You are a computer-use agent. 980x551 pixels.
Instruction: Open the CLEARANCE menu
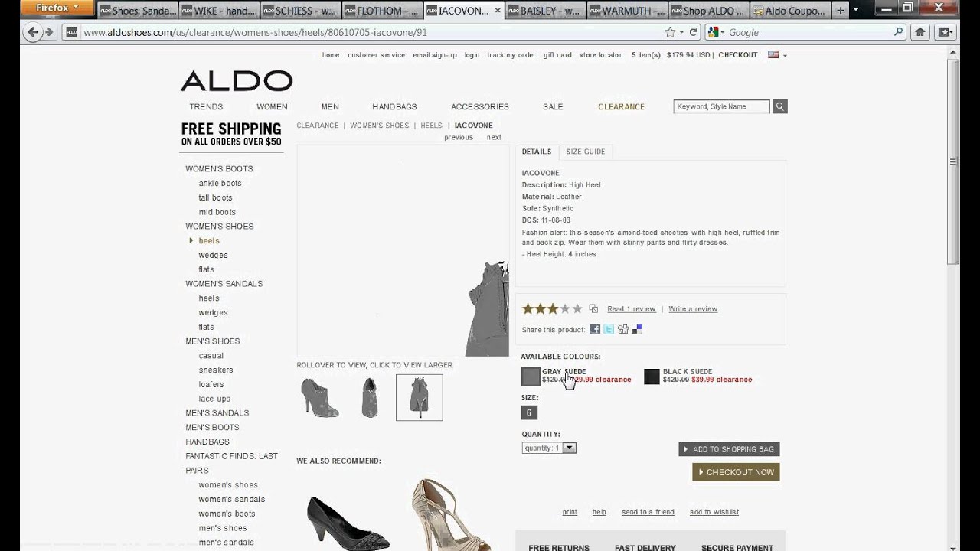point(621,106)
